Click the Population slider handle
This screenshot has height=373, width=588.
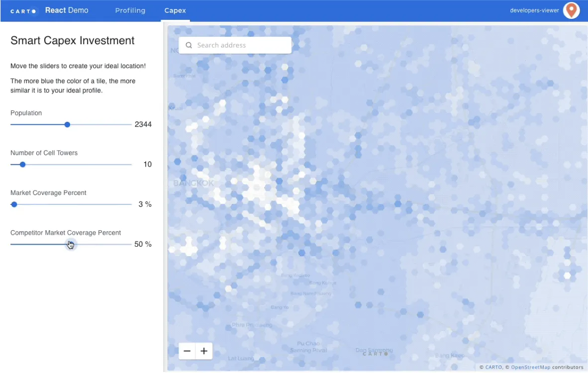point(67,125)
